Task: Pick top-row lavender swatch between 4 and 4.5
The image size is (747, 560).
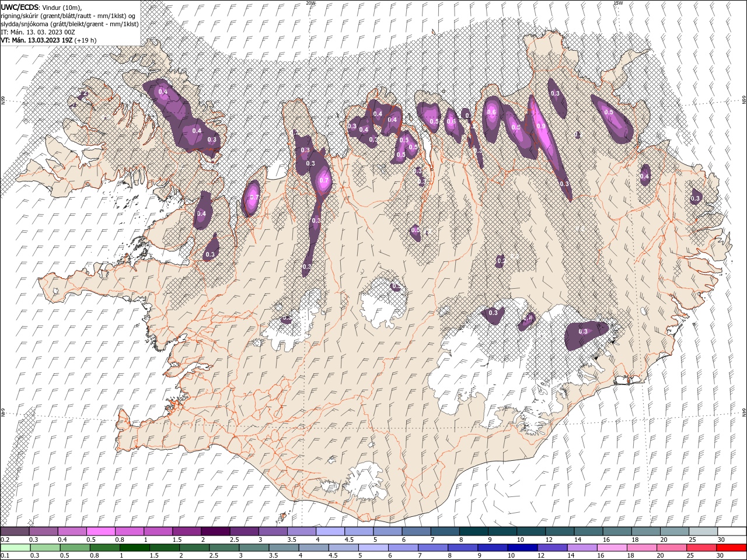Action: [x=330, y=531]
